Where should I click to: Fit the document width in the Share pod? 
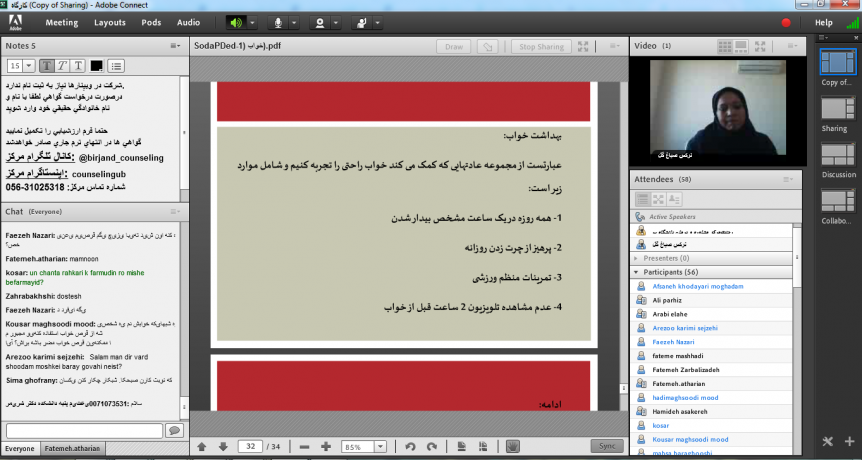click(483, 446)
